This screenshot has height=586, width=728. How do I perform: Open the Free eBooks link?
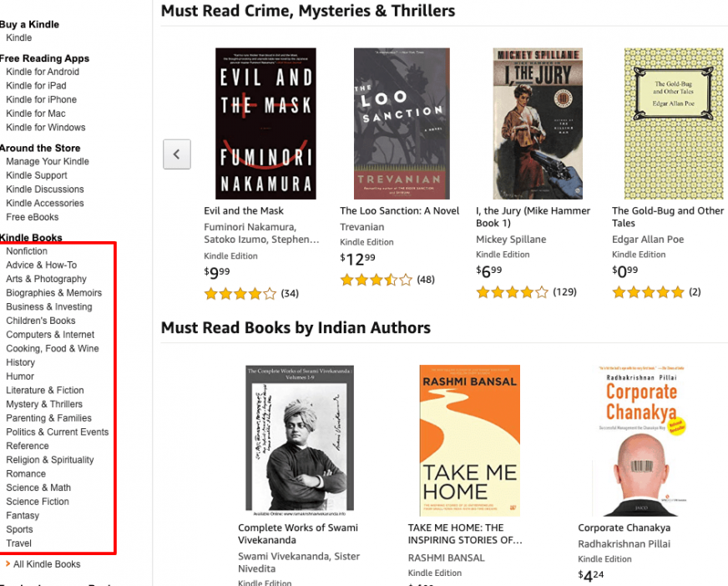[x=33, y=217]
